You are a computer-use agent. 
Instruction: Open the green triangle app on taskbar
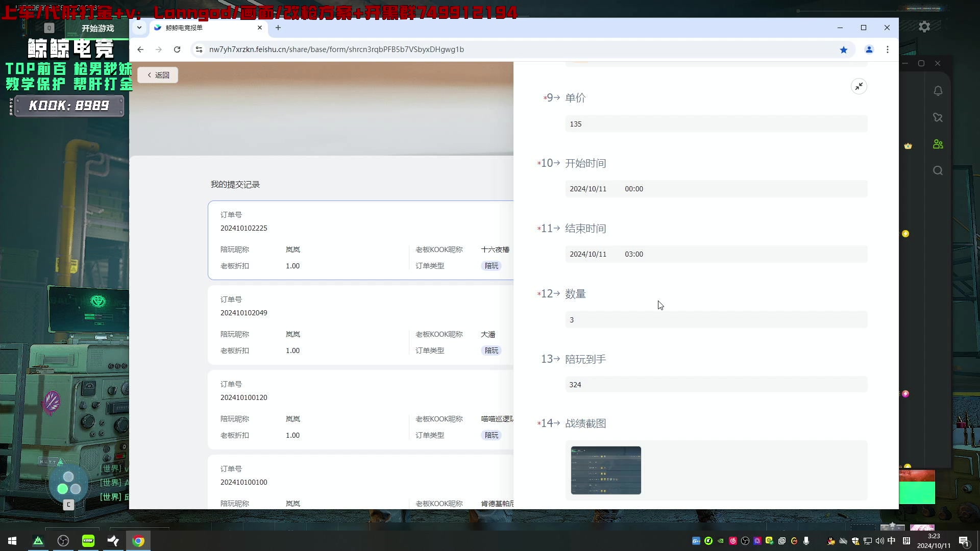[x=38, y=541]
